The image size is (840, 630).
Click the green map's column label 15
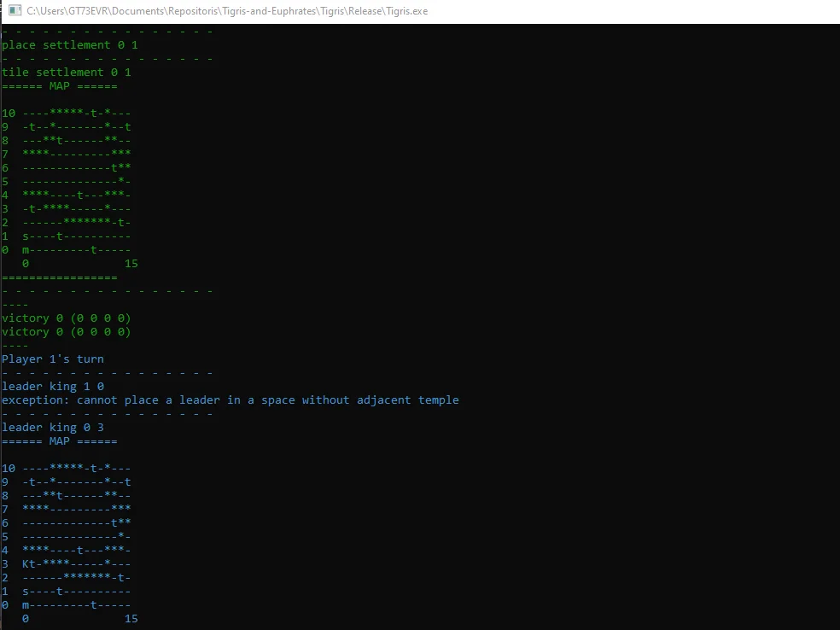131,264
